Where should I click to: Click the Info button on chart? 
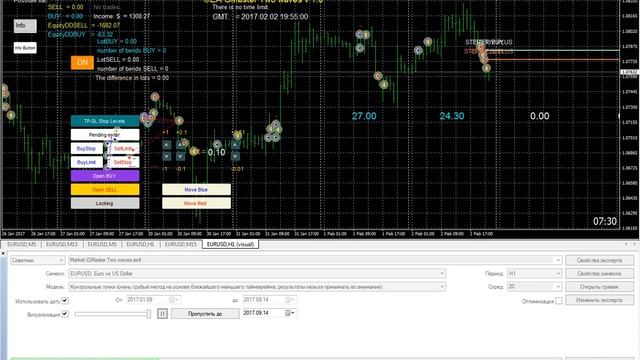pyautogui.click(x=25, y=26)
